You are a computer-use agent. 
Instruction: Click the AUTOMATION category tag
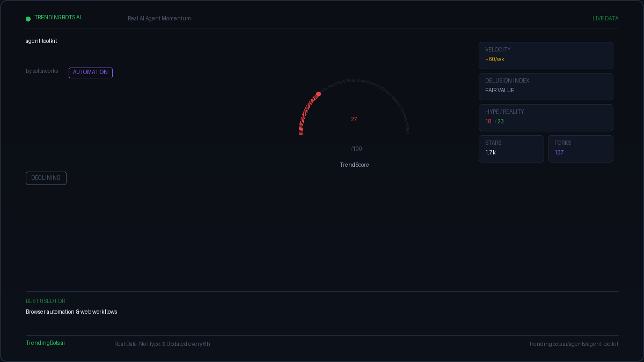tap(91, 72)
